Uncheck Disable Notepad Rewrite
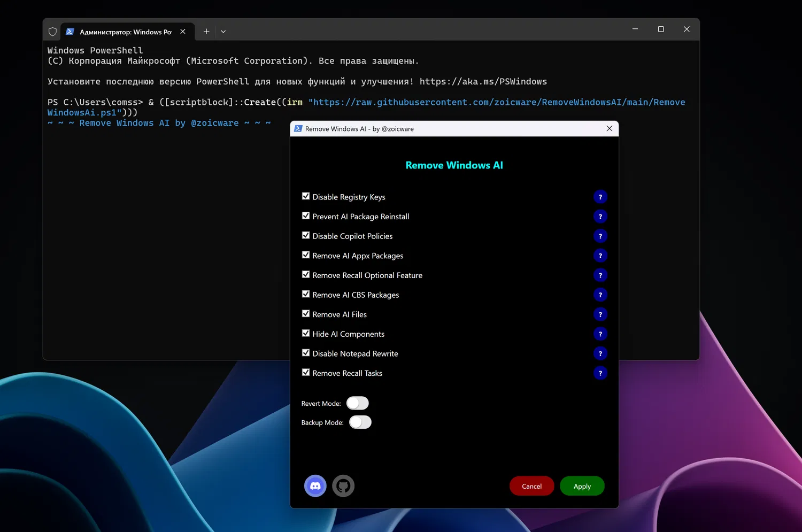 click(x=306, y=353)
